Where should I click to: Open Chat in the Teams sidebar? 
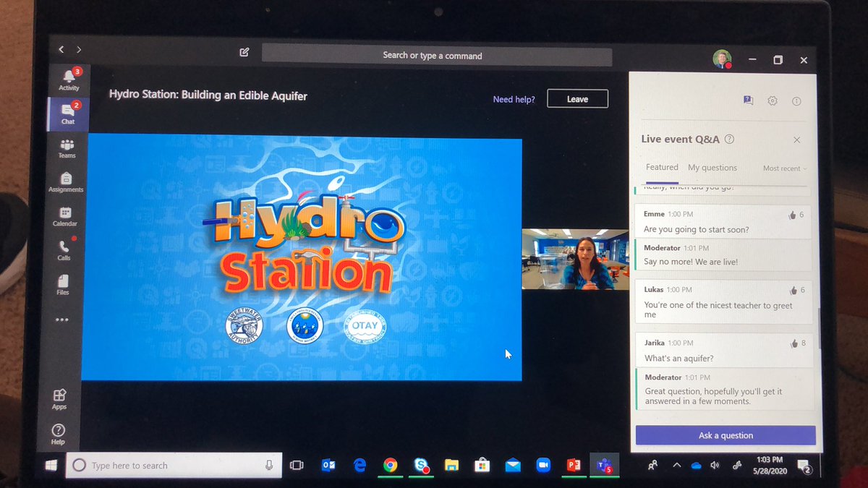tap(68, 114)
